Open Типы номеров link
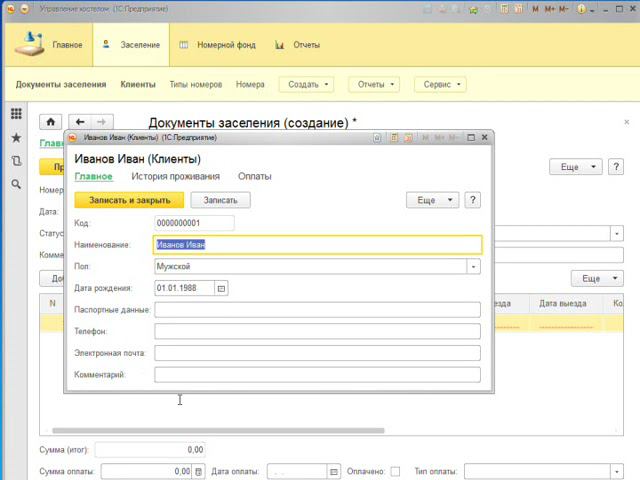 [x=196, y=84]
